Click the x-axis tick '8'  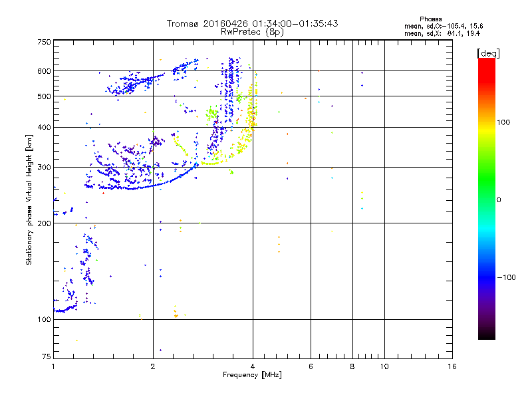[x=352, y=366]
